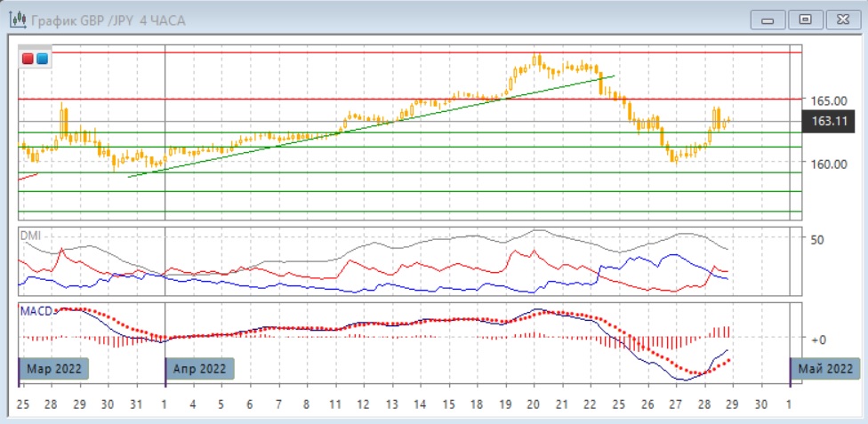Click the Мар 2022 month marker

tap(53, 368)
